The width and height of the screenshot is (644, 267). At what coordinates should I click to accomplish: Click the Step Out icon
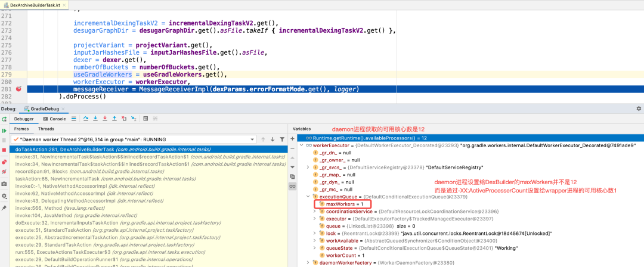coord(114,119)
